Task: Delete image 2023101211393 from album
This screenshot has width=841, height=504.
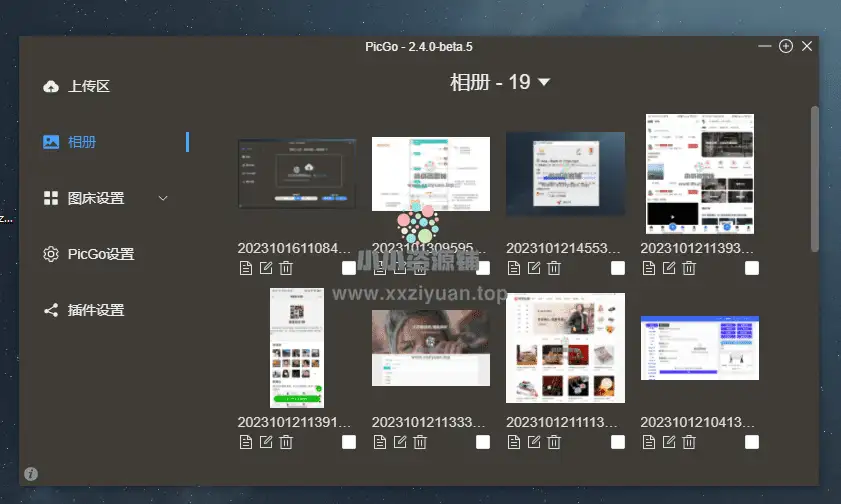Action: [688, 268]
